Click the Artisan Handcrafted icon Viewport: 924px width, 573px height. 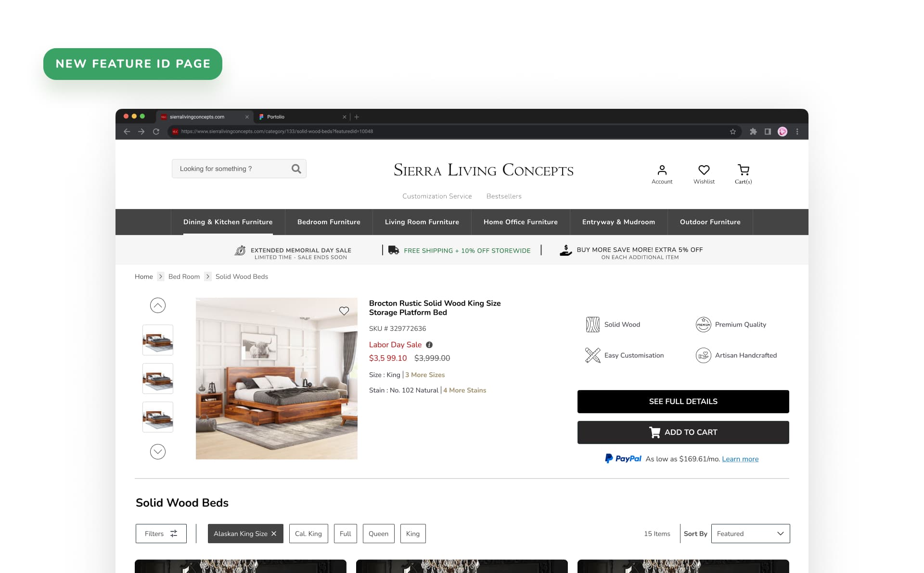click(704, 355)
